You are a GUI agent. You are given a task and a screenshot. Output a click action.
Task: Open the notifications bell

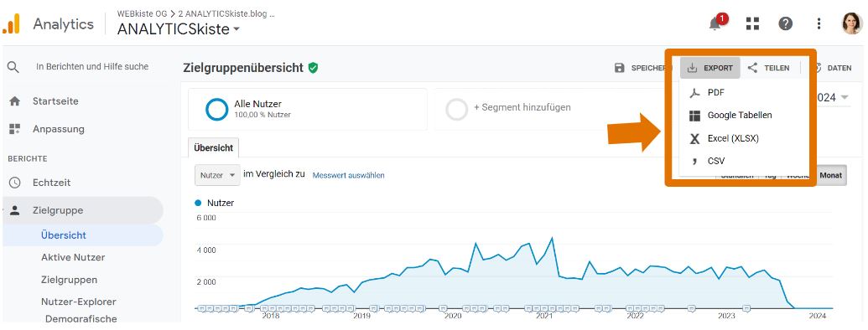(x=715, y=23)
